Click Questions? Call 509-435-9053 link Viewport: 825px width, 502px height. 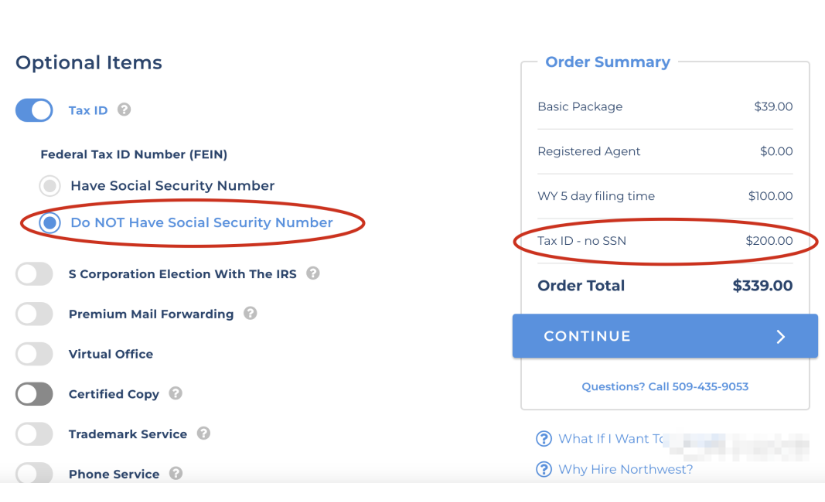pos(664,386)
